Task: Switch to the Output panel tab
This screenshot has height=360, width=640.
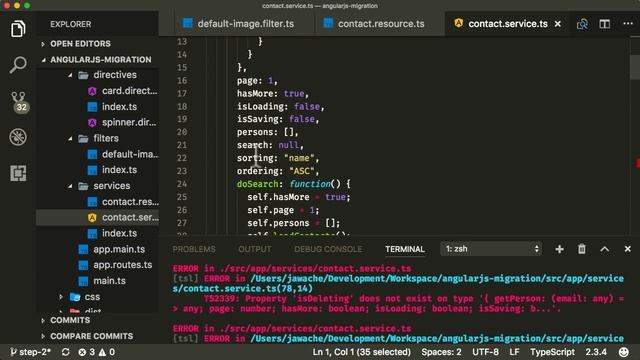Action: pos(255,249)
